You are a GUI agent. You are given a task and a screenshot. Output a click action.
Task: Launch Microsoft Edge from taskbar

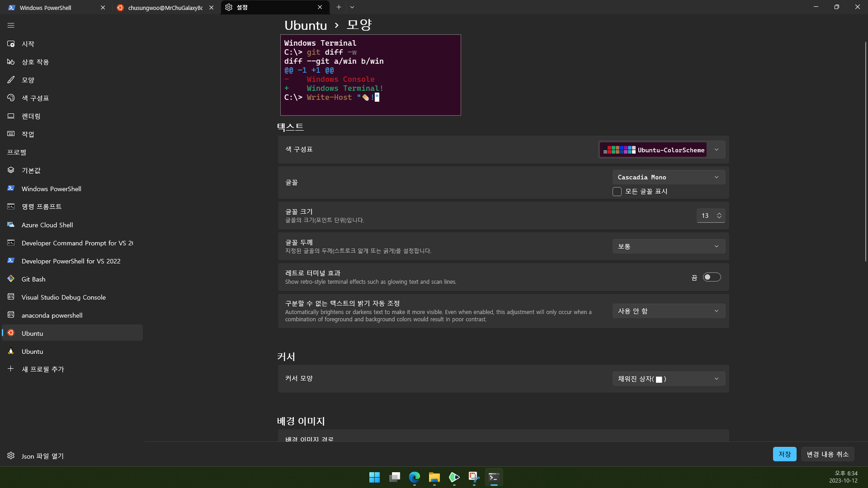click(414, 477)
